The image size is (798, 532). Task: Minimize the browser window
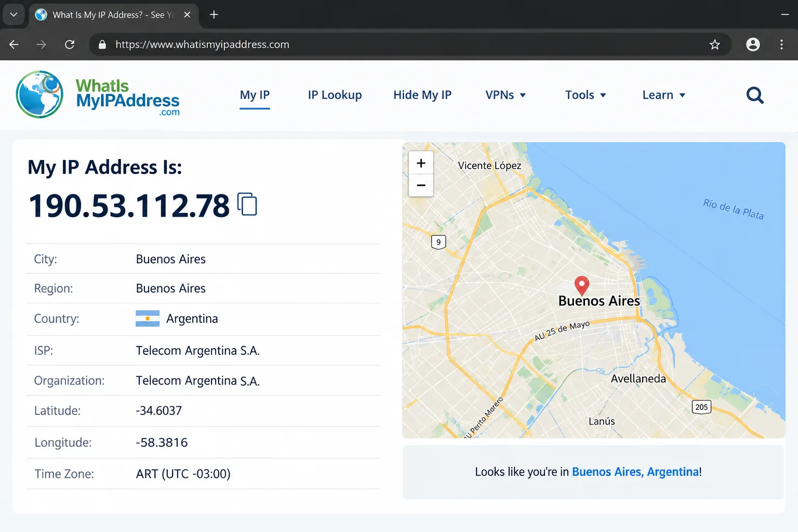pyautogui.click(x=785, y=15)
